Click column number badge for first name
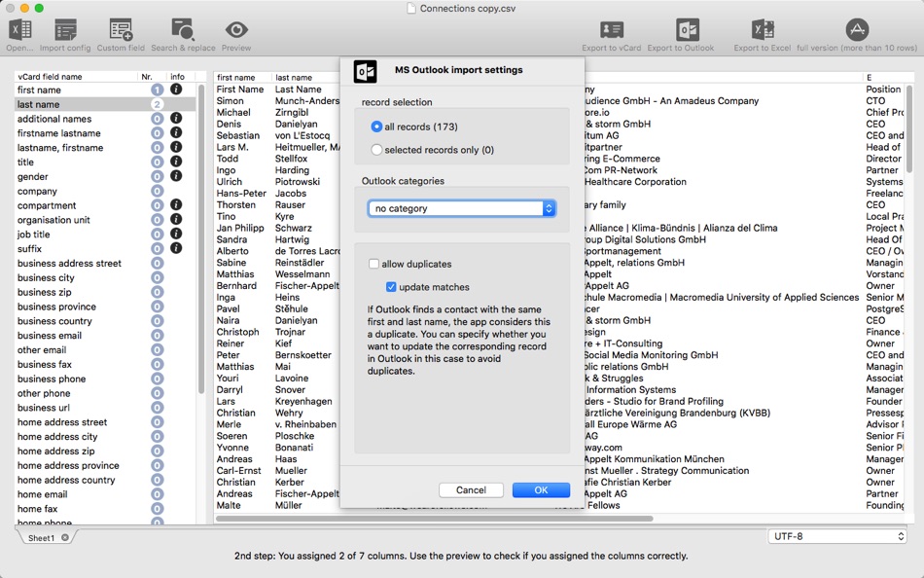Image resolution: width=924 pixels, height=578 pixels. [157, 90]
